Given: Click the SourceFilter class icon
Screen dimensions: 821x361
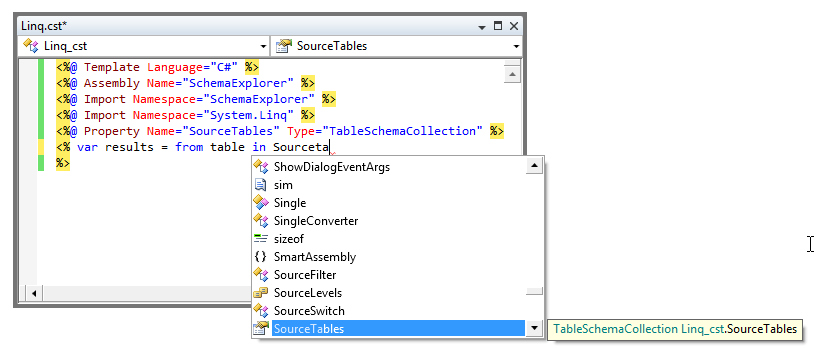Looking at the screenshot, I should coord(260,275).
